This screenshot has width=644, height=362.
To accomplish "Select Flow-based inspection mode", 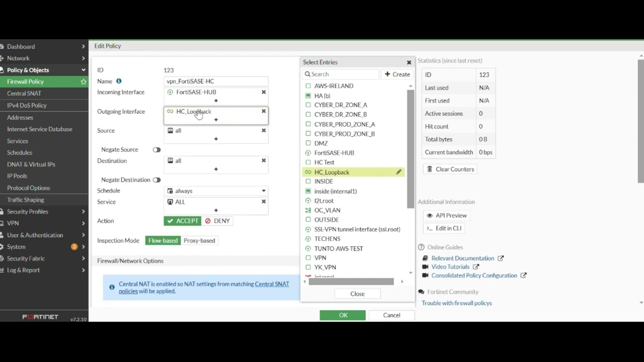I will pos(163,240).
